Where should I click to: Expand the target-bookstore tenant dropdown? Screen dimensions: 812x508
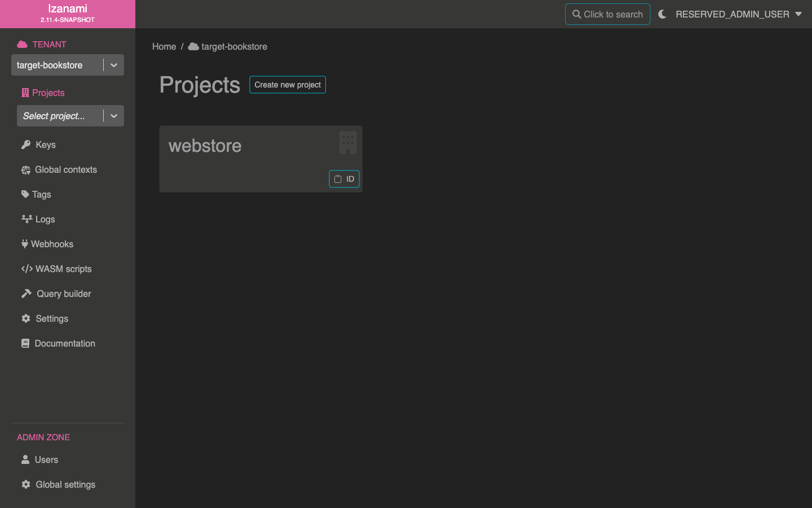[113, 65]
